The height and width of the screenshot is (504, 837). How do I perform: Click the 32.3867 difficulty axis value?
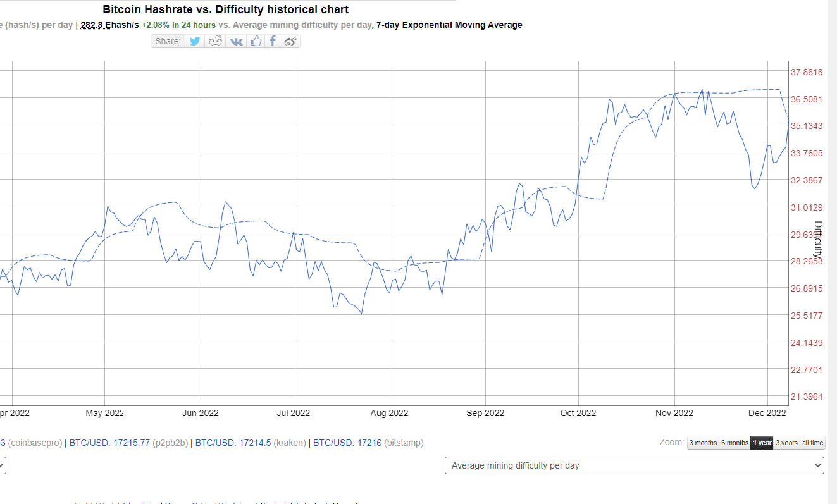[x=807, y=180]
